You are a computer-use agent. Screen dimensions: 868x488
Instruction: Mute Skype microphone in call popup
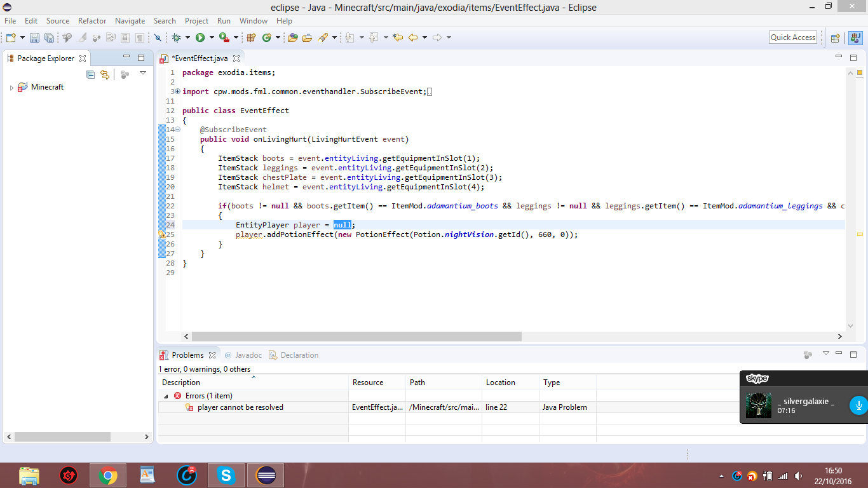tap(858, 405)
